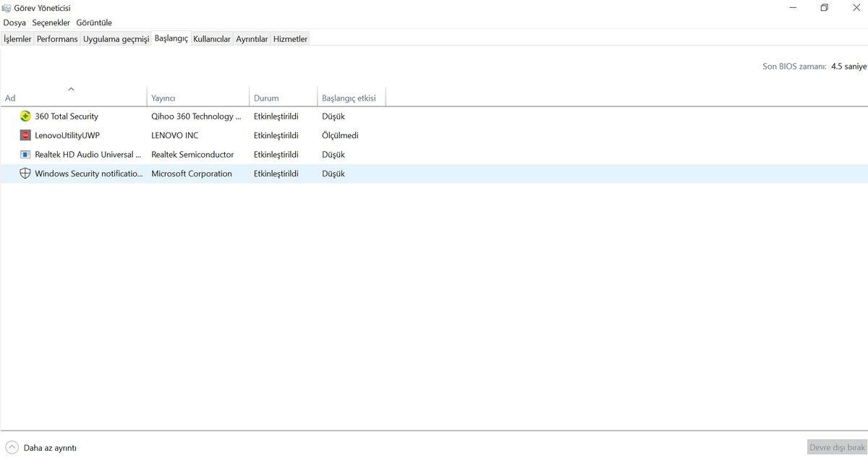Click the 360 Total Security icon
Screen dimensions: 868x463
(25, 116)
